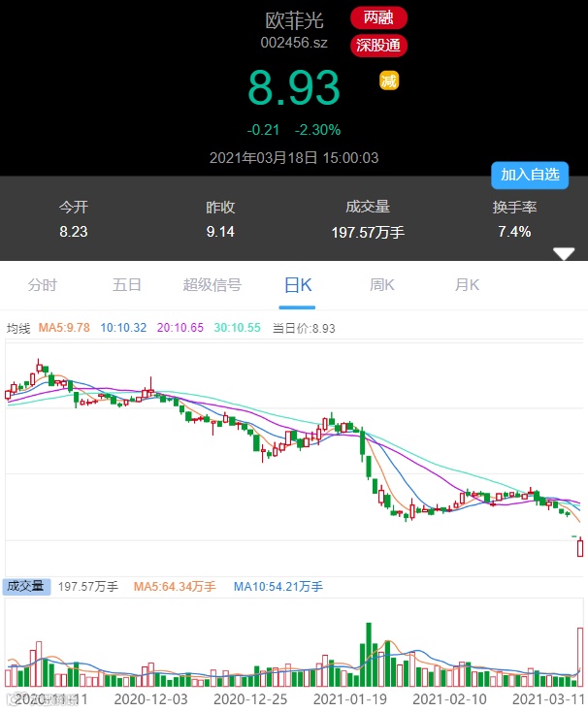588x712 pixels.
Task: Click the timestamp 2021年03月18日 15:00:03
Action: (x=294, y=157)
